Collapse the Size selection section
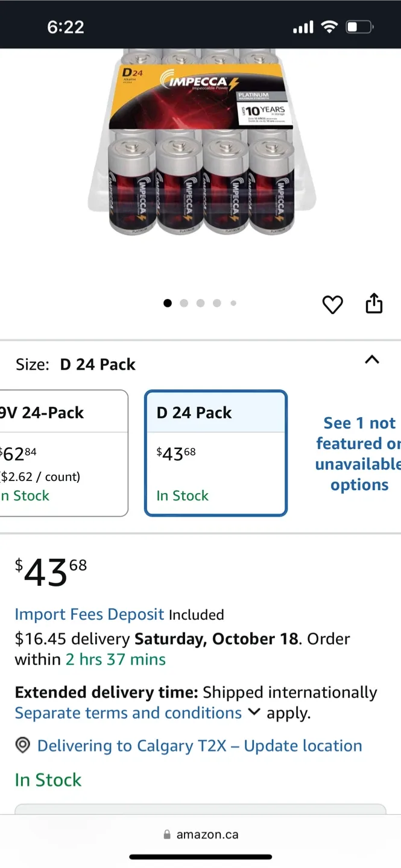This screenshot has height=868, width=401. pyautogui.click(x=372, y=360)
